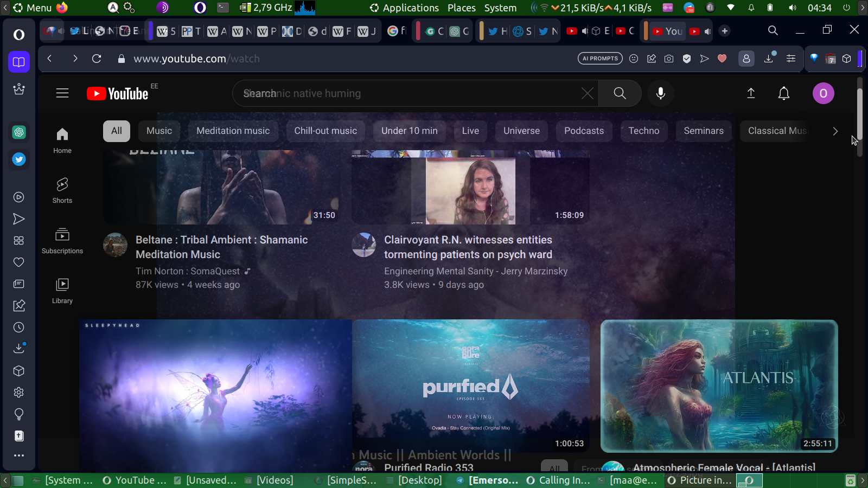Open YouTube Subscriptions
This screenshot has width=868, height=488.
(x=62, y=241)
